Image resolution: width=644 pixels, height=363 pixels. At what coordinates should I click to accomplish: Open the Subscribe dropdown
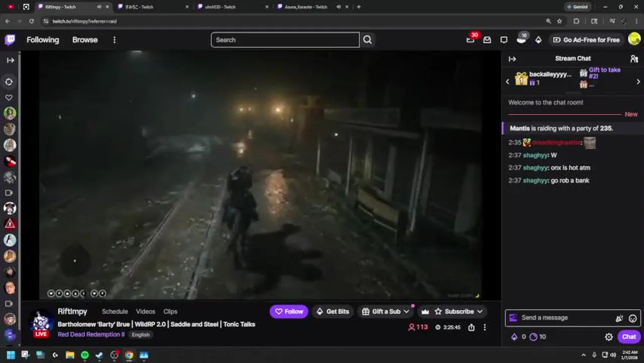coord(459,312)
